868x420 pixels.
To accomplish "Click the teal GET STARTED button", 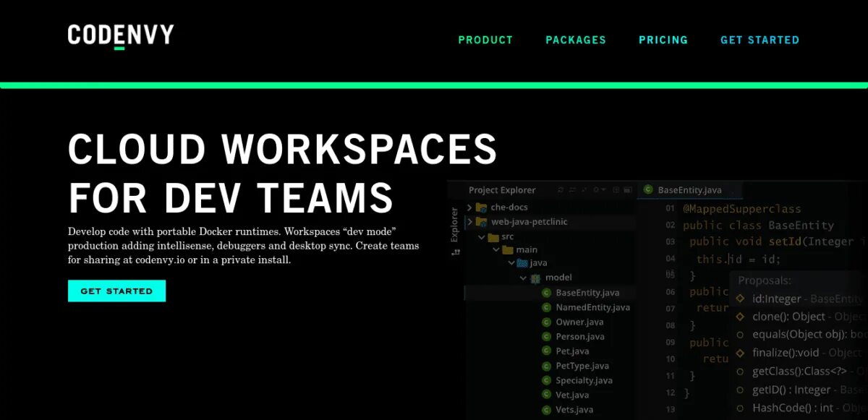I will pyautogui.click(x=116, y=291).
